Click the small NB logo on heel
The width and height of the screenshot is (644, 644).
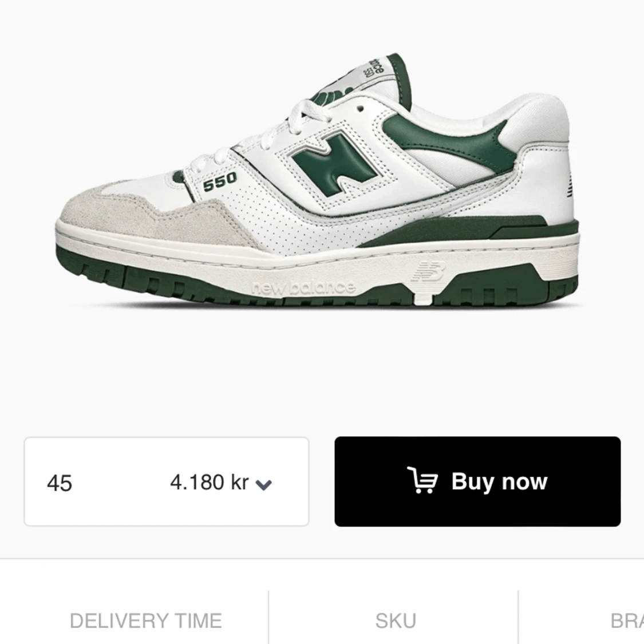pyautogui.click(x=570, y=185)
